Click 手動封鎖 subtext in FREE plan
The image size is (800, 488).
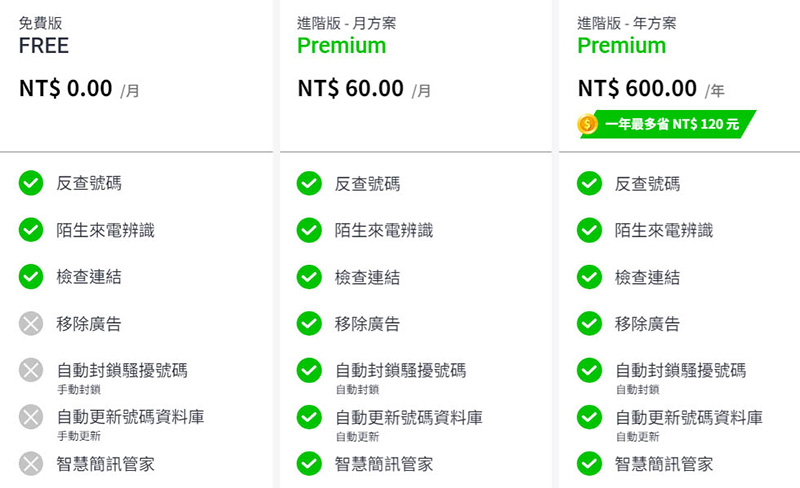[79, 389]
